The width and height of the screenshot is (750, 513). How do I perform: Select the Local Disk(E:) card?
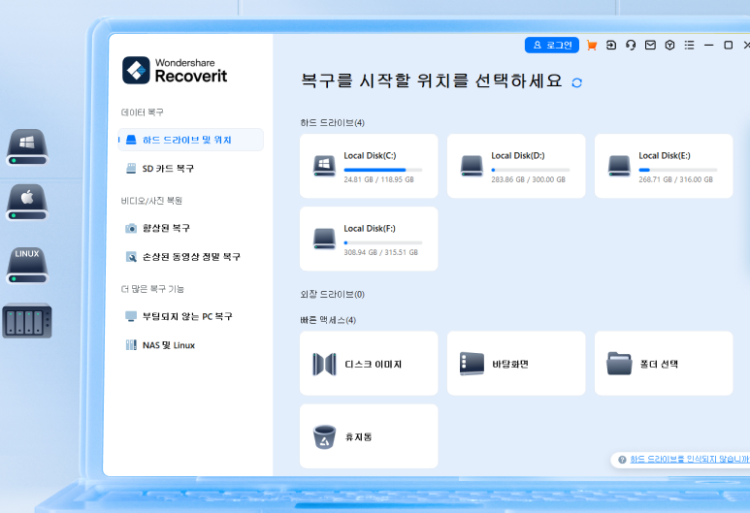tap(663, 166)
